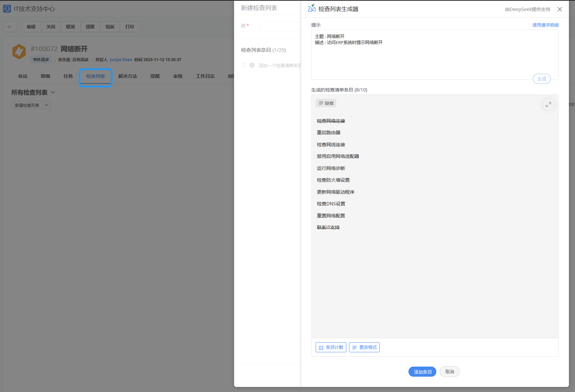Close the checklist generator dialog

[560, 9]
